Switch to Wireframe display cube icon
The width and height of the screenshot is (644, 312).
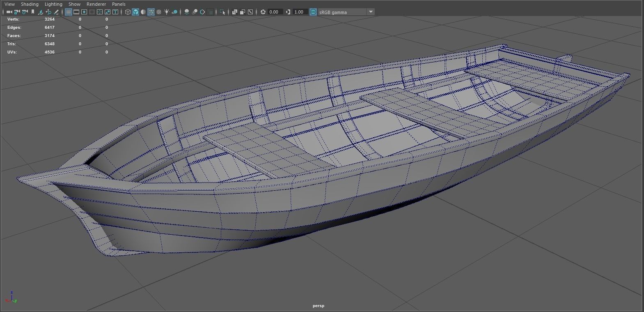coord(128,12)
